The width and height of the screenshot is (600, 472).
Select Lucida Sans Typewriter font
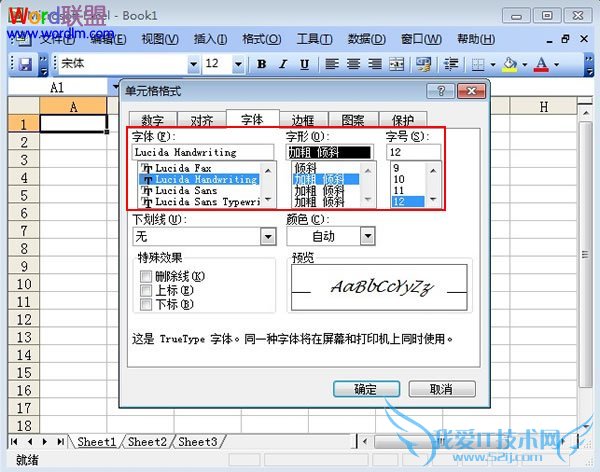(x=199, y=202)
